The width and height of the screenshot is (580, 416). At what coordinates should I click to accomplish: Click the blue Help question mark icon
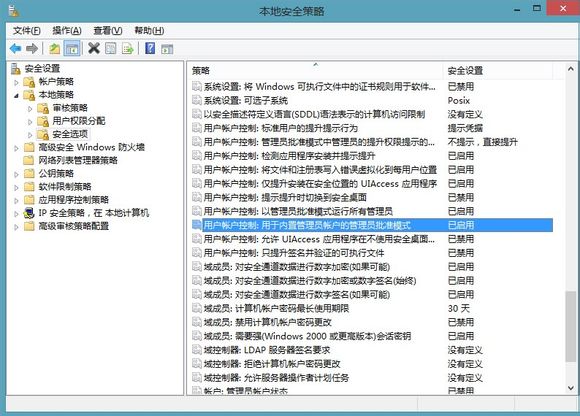[150, 48]
